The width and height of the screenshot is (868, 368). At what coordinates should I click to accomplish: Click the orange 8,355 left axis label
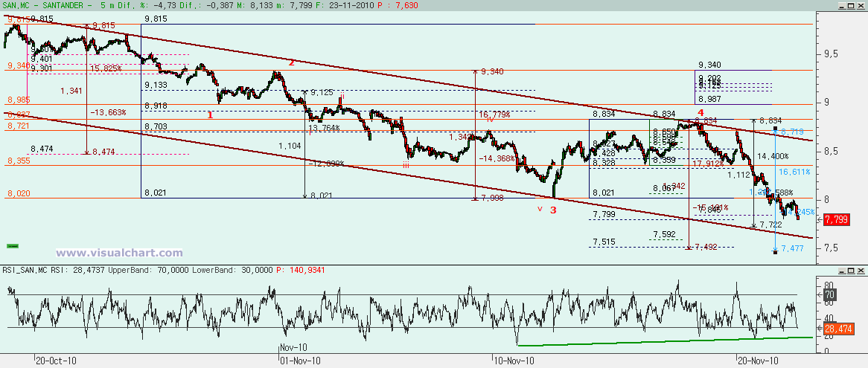[x=19, y=161]
